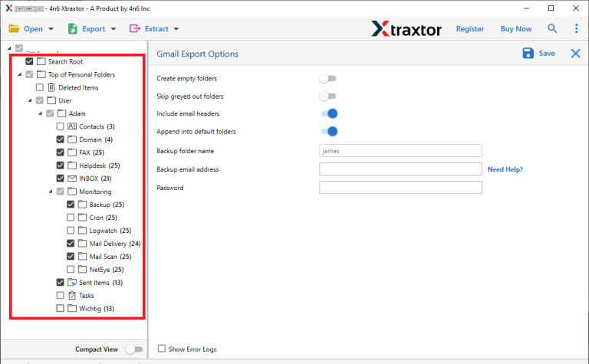Screen dimensions: 589x364
Task: Focus the Backup email address field
Action: click(400, 169)
